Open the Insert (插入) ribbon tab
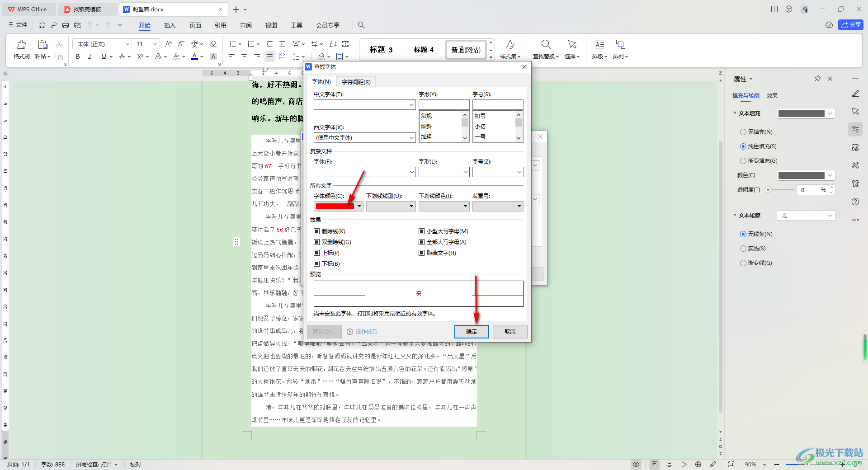 170,25
